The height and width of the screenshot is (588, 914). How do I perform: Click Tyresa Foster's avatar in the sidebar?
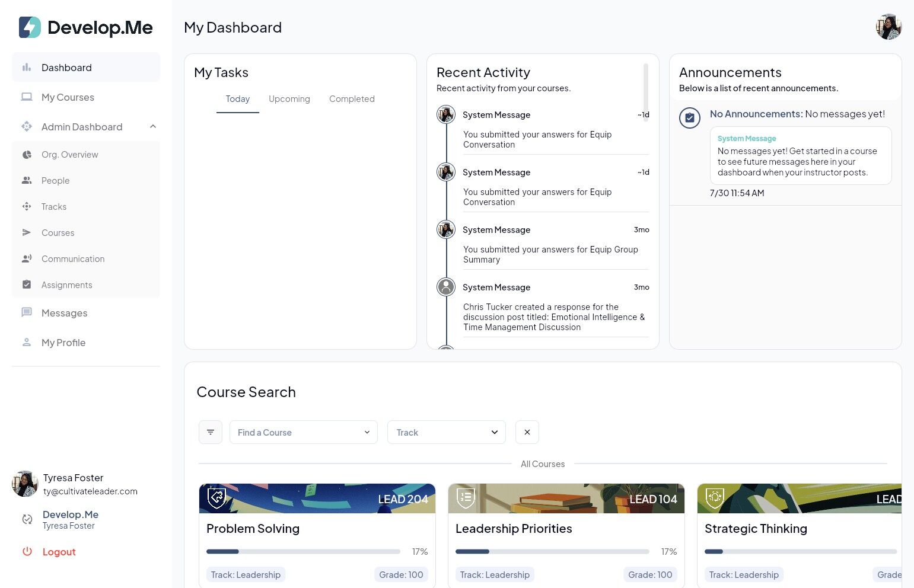[x=25, y=484]
